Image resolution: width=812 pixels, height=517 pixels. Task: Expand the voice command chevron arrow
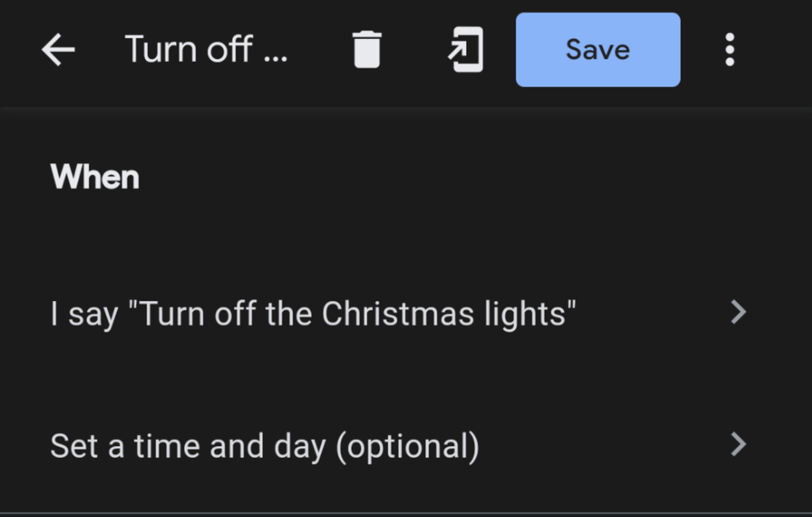click(738, 312)
